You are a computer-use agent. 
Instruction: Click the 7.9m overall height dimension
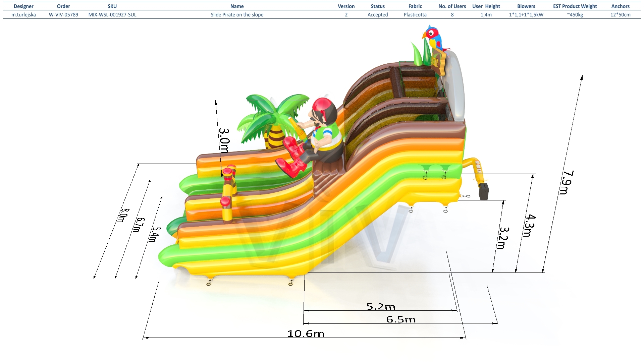pos(568,182)
